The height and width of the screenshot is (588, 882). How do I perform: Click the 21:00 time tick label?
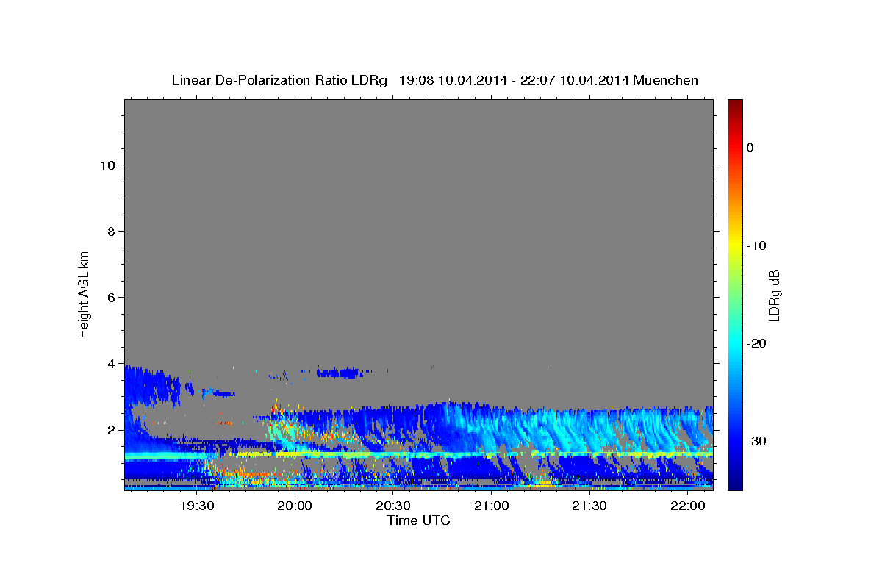491,506
